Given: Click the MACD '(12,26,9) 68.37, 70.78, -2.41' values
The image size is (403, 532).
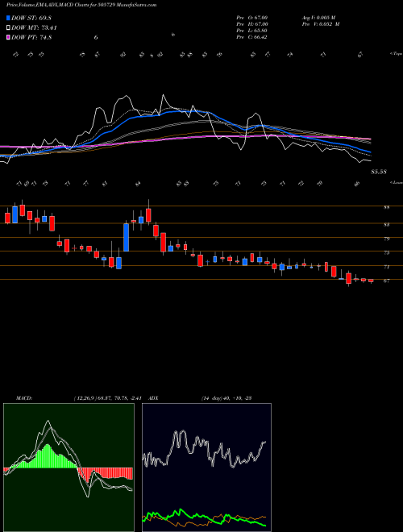Looking at the screenshot, I should (x=109, y=398).
